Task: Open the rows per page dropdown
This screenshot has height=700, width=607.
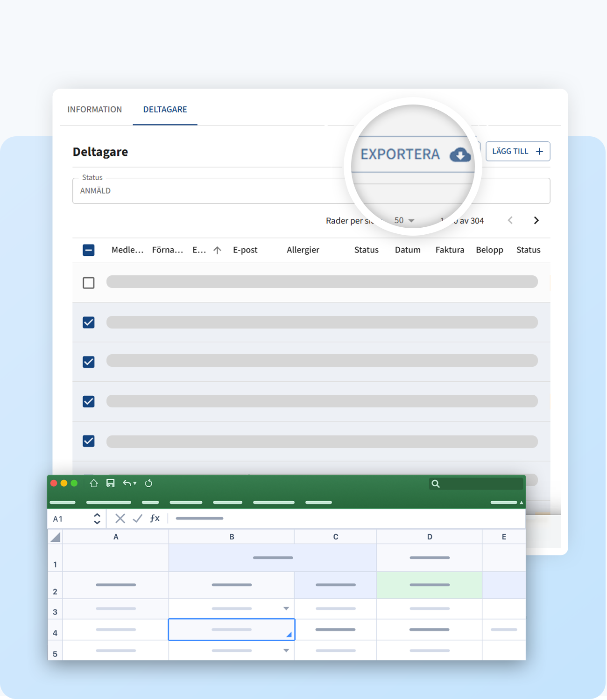Action: tap(404, 220)
